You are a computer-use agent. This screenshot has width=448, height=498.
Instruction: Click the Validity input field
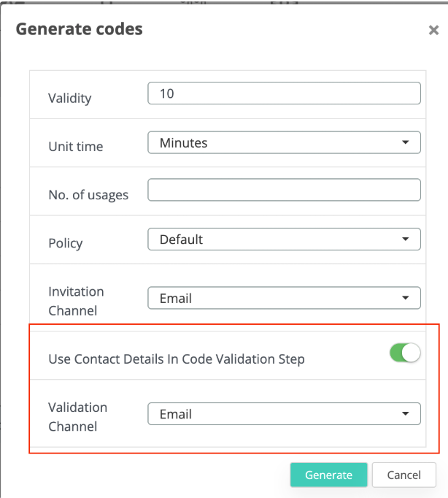click(x=284, y=93)
